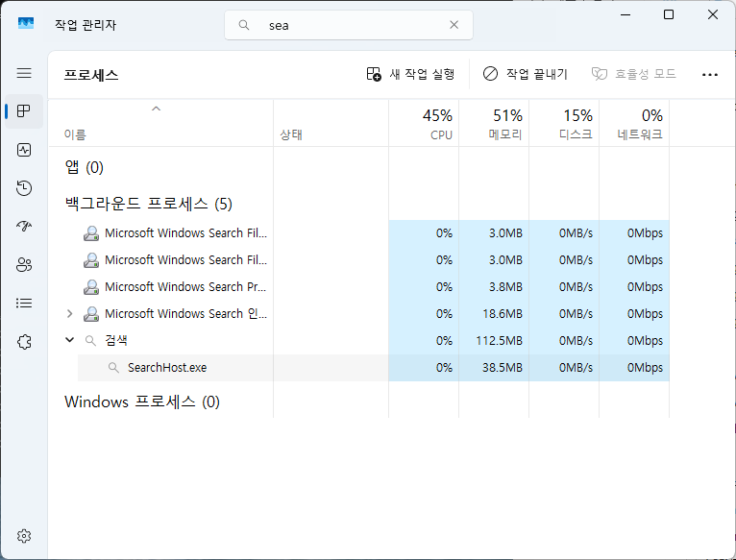Click the search magnifier icon
The width and height of the screenshot is (736, 560).
(x=244, y=25)
